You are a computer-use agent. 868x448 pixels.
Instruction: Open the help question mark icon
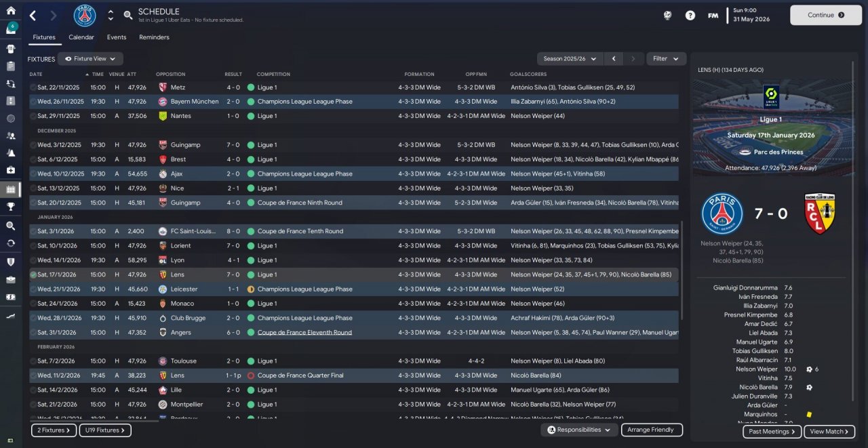pos(690,15)
